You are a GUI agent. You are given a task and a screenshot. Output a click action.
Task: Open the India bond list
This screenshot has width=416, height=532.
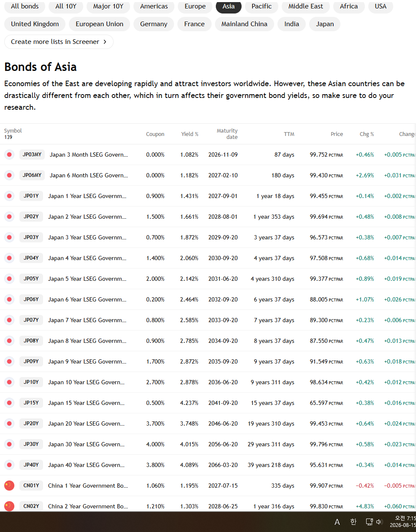[x=292, y=24]
